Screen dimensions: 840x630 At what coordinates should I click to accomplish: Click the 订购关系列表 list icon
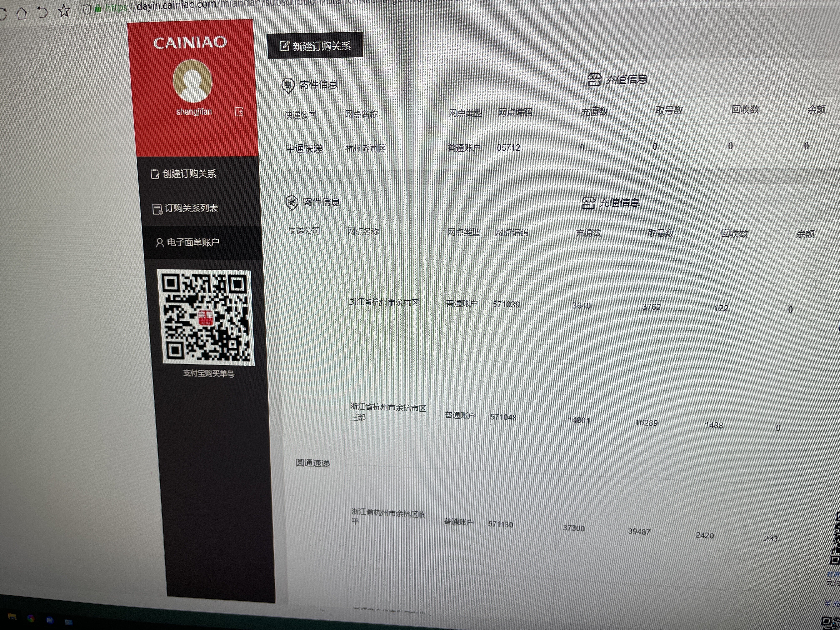157,209
